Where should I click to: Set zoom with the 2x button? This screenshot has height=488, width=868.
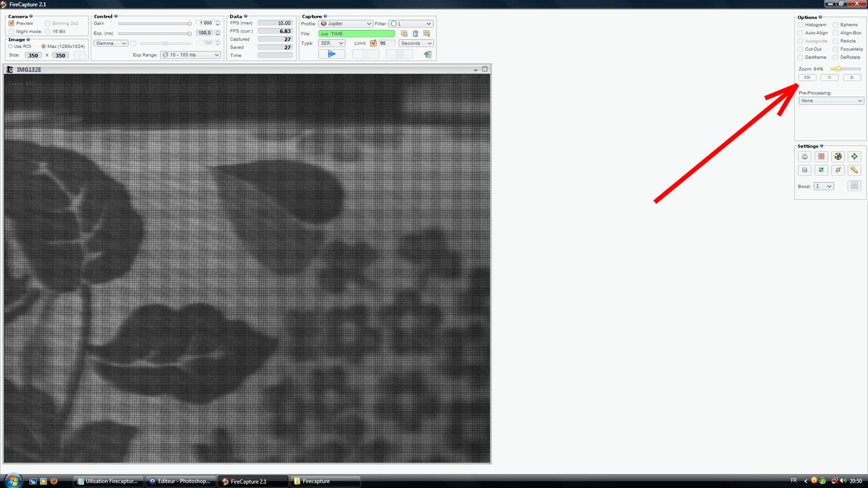tap(852, 78)
